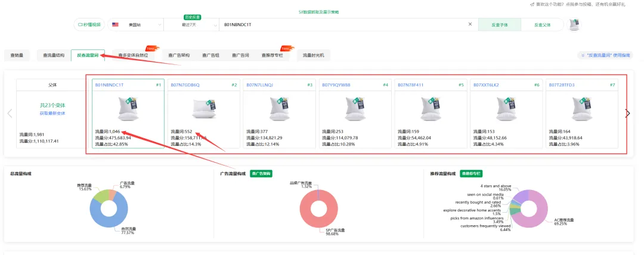
Task: Click the 反查子体 button
Action: point(500,24)
